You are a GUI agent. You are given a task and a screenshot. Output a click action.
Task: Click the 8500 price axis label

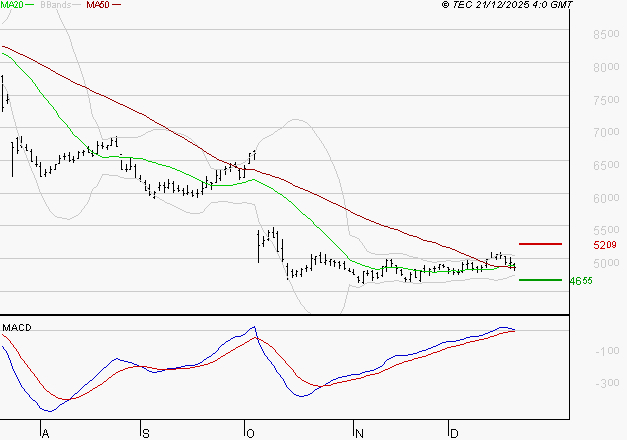(x=606, y=34)
